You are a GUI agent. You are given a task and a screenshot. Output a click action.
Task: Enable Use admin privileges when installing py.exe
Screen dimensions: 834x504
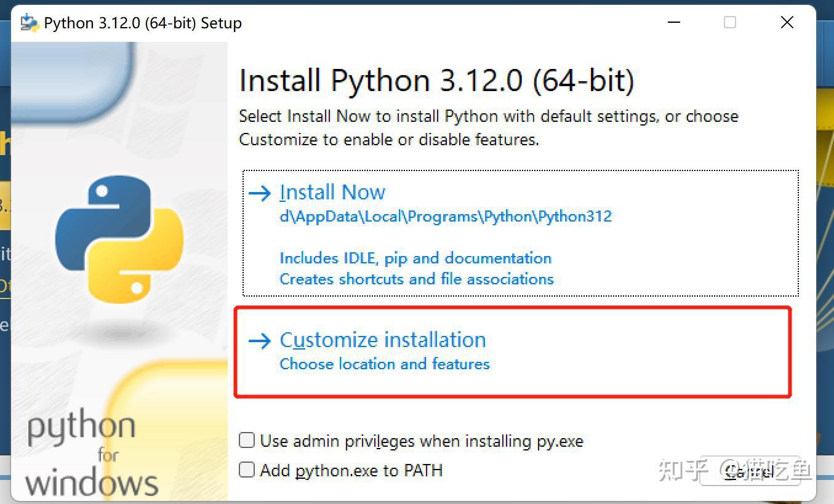246,440
